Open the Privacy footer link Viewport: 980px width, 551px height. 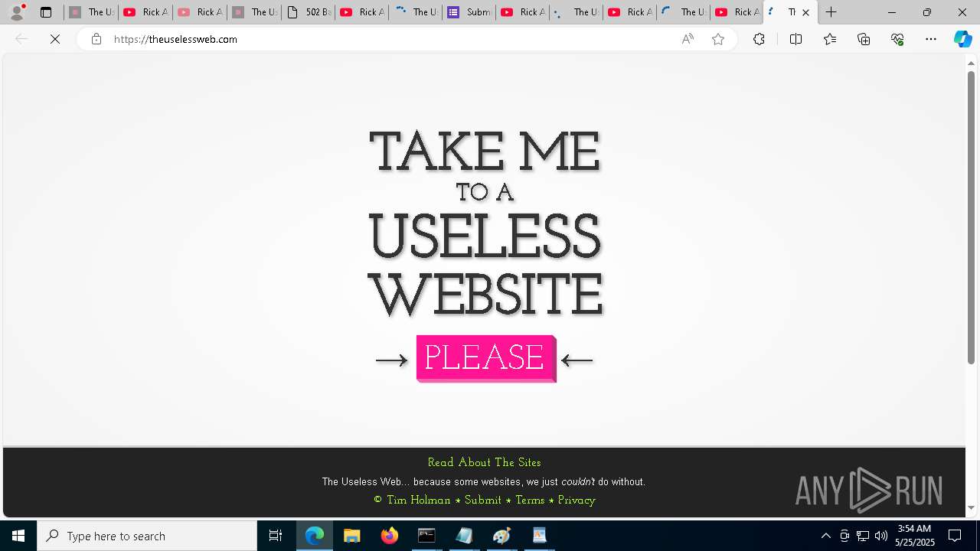coord(577,500)
